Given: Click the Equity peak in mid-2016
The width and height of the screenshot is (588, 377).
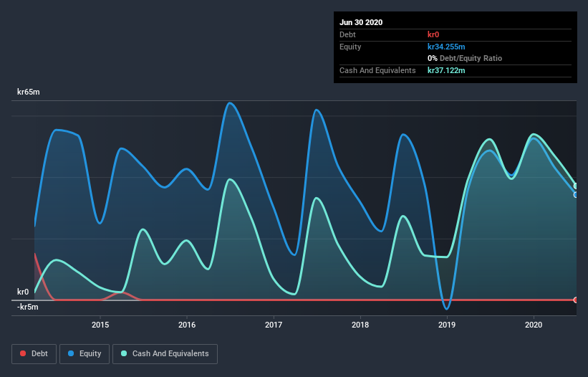Looking at the screenshot, I should (230, 103).
